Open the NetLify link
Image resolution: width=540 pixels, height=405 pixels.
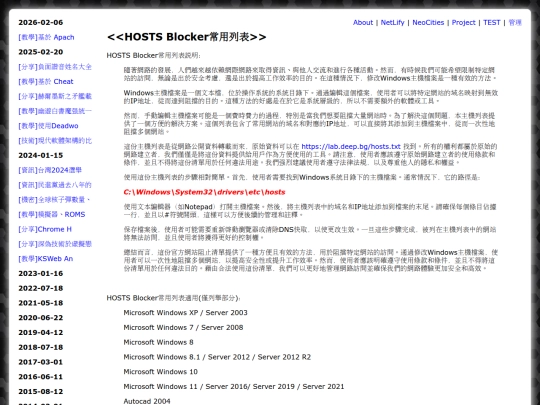click(x=392, y=22)
